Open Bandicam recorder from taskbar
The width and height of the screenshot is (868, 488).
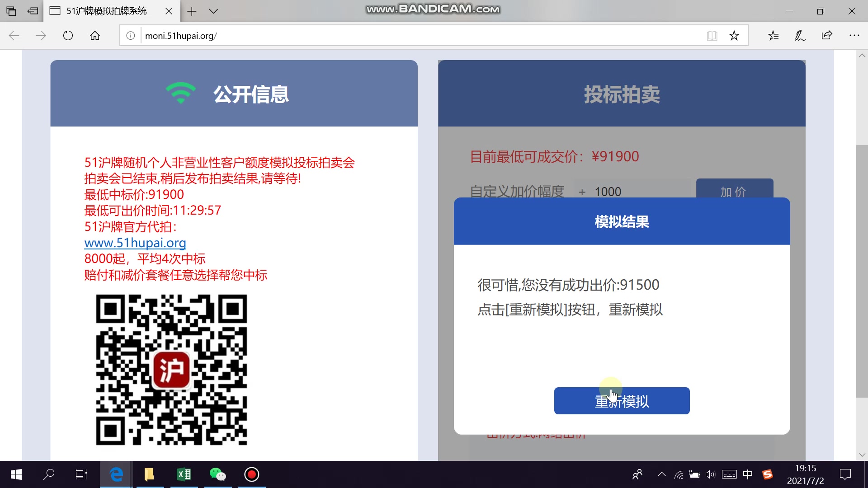(x=252, y=474)
